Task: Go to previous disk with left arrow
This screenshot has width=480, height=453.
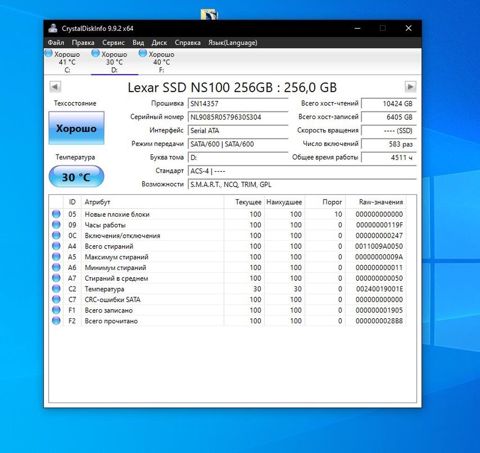Action: (55, 87)
